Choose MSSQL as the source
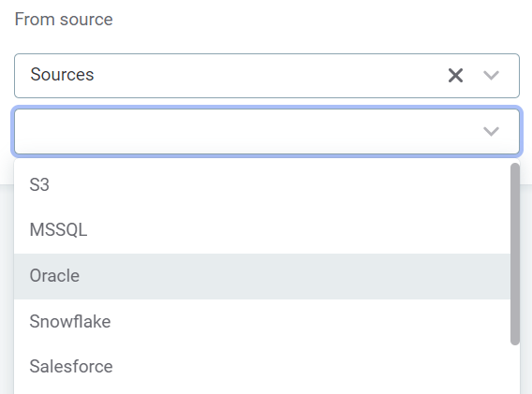This screenshot has width=532, height=394. (262, 230)
